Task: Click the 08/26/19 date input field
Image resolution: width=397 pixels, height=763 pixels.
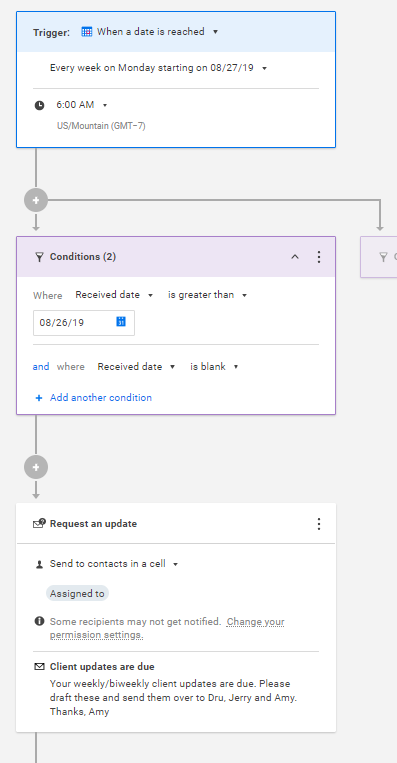Action: coord(84,323)
